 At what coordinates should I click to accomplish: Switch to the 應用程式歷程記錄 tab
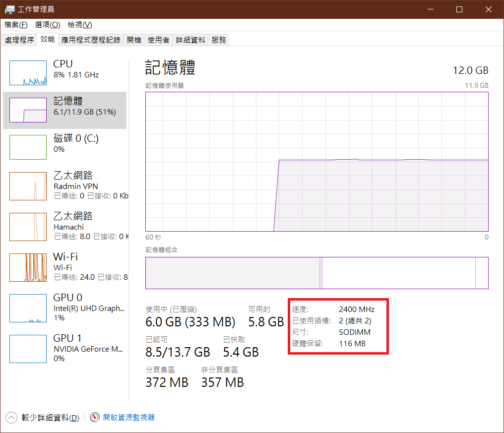pos(91,40)
